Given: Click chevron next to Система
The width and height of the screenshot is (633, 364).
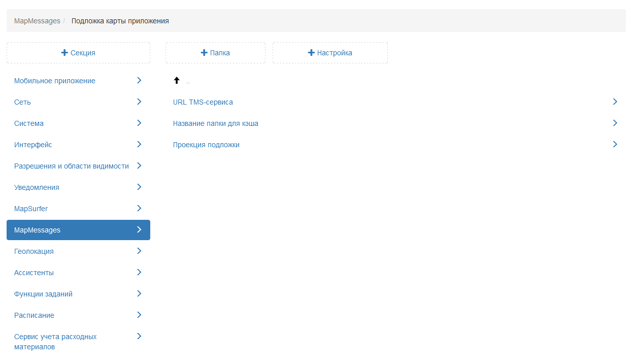Looking at the screenshot, I should (139, 123).
